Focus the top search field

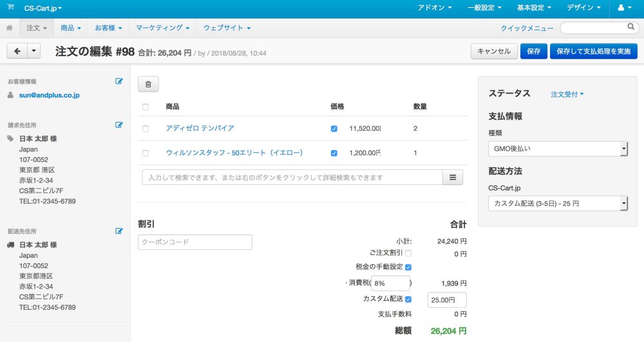click(599, 28)
